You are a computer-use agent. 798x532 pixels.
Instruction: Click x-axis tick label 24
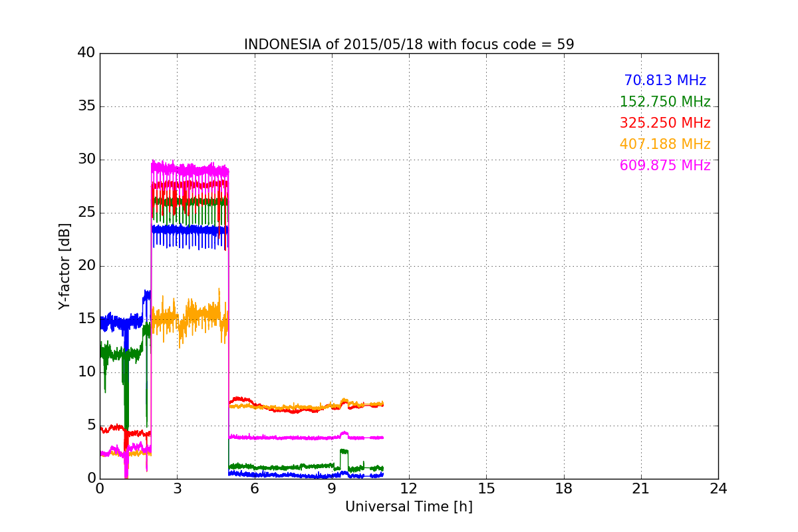click(718, 489)
